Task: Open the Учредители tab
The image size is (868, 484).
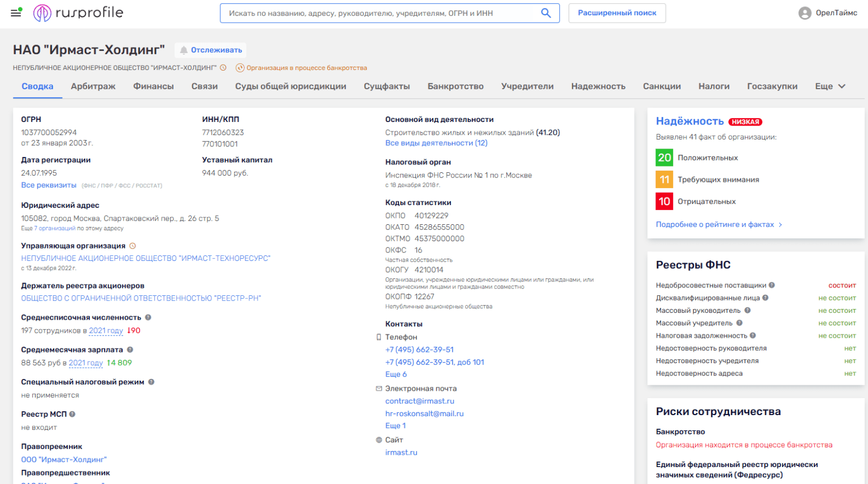Action: 527,86
